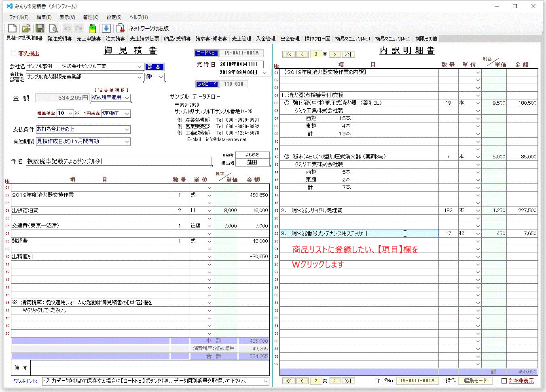Viewport: 546px width, 392px height.
Task: Go to next page in bottom navigator
Action: coord(334,381)
